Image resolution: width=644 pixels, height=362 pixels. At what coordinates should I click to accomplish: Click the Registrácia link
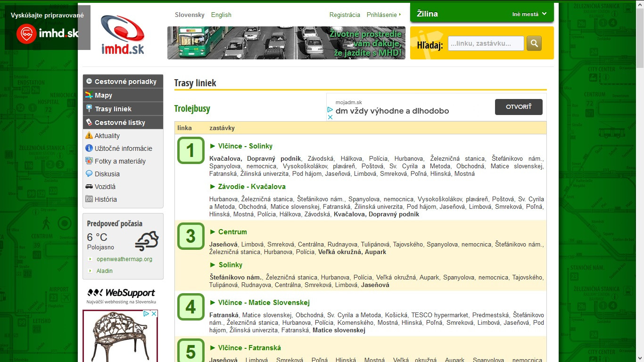pos(345,15)
